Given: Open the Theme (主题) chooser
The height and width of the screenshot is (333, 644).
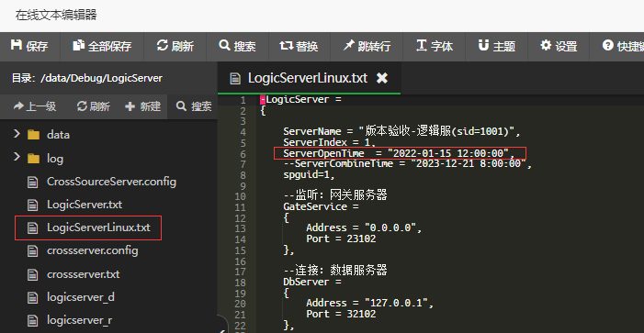Looking at the screenshot, I should pyautogui.click(x=497, y=47).
